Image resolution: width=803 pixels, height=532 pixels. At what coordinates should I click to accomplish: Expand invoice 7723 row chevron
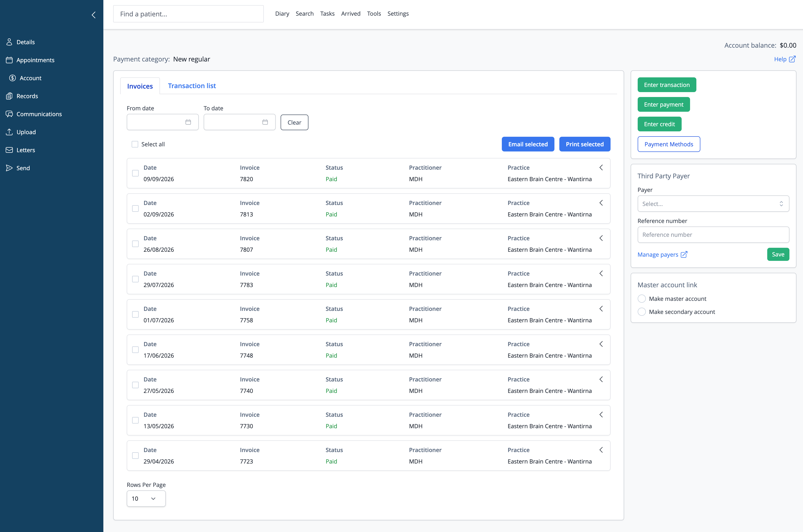(x=601, y=450)
